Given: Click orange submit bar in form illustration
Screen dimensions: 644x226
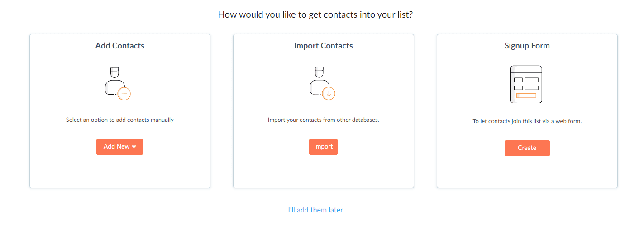Looking at the screenshot, I should pos(526,96).
